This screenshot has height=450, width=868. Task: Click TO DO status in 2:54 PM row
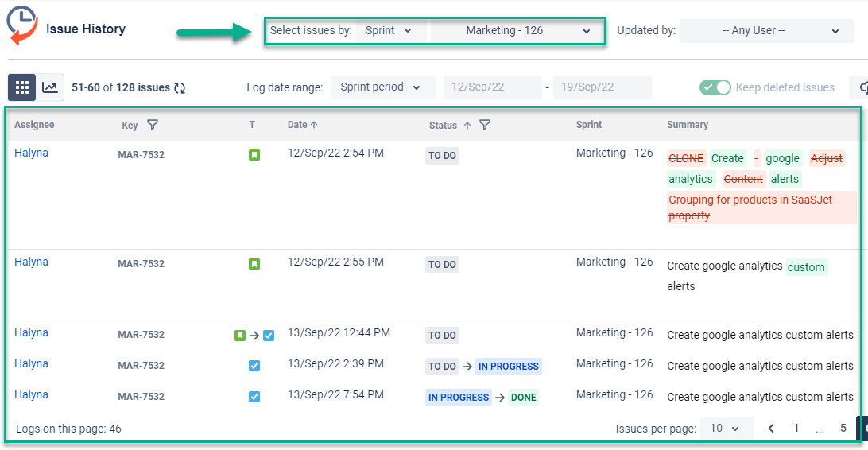[x=442, y=156]
